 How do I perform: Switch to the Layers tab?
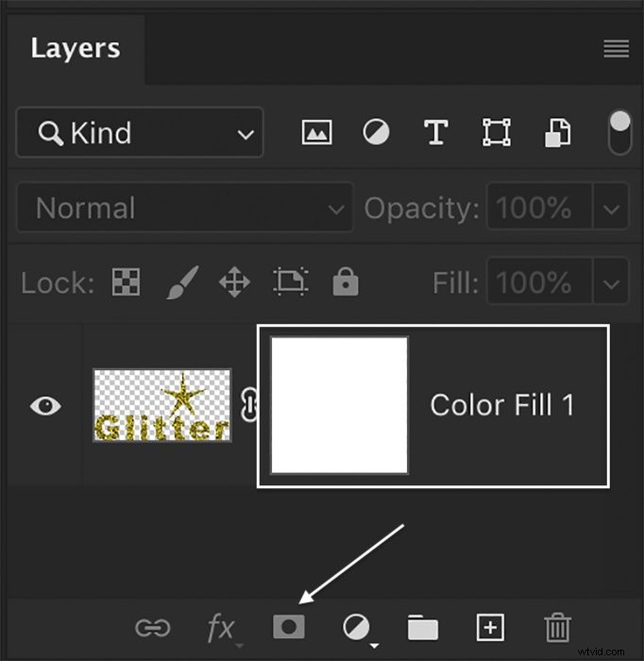point(76,48)
